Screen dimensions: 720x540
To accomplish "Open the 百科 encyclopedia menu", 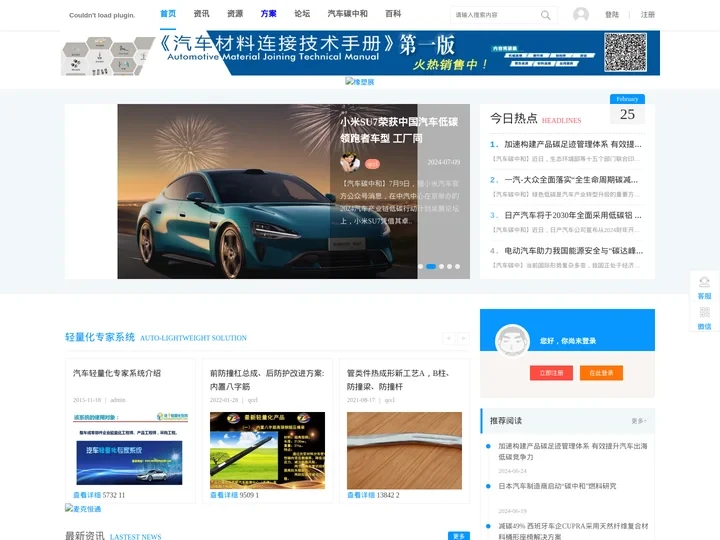I will coord(393,14).
